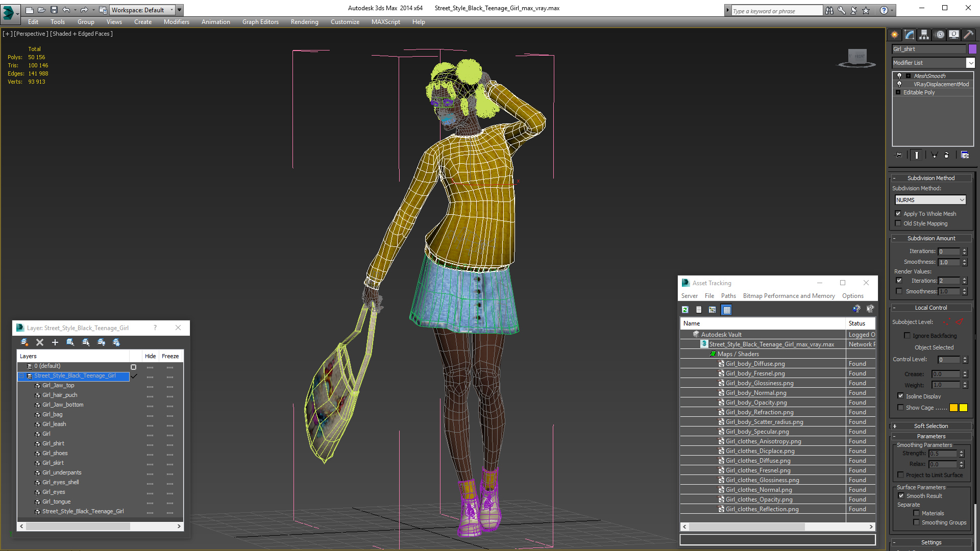Click the Settings rollout header

point(930,542)
